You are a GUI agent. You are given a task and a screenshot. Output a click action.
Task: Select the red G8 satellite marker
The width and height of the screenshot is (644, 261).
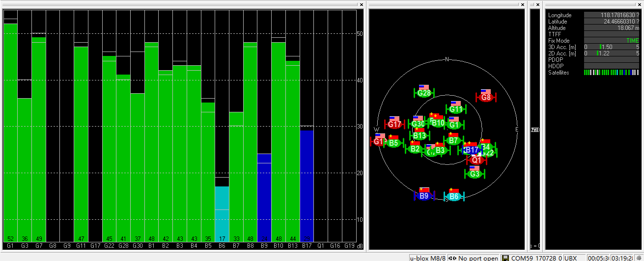pos(486,97)
